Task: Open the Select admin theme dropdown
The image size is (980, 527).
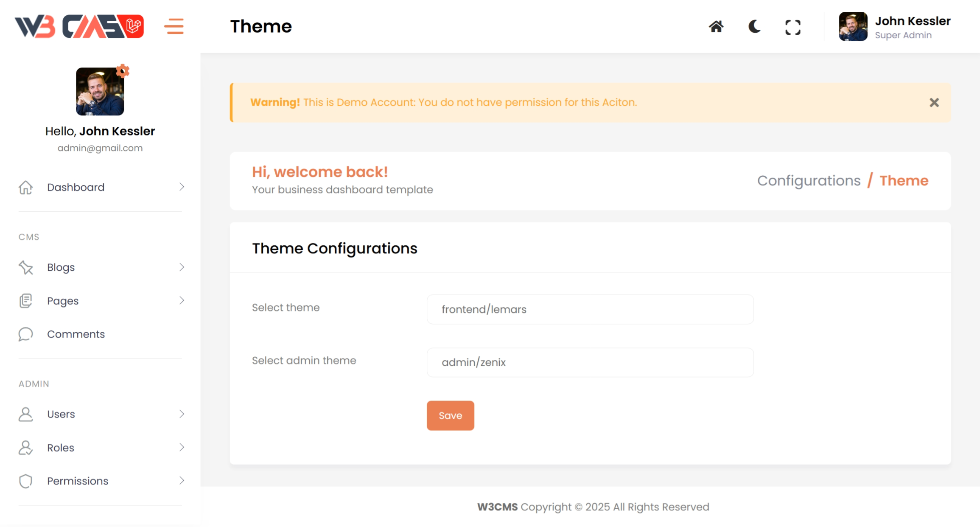Action: (590, 362)
